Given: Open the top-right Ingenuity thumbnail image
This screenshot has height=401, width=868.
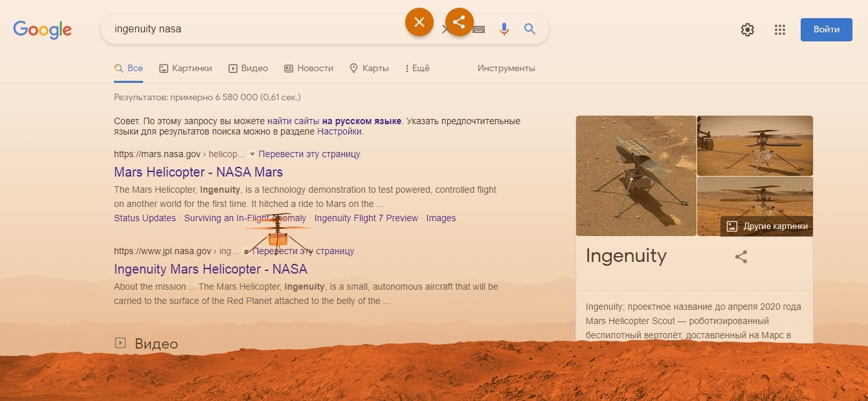Looking at the screenshot, I should (x=755, y=146).
